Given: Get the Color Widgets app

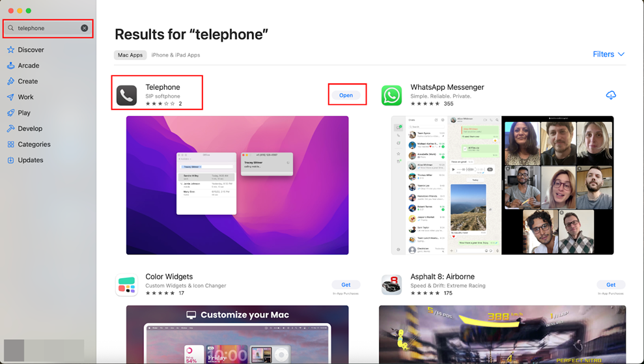Looking at the screenshot, I should click(x=346, y=285).
